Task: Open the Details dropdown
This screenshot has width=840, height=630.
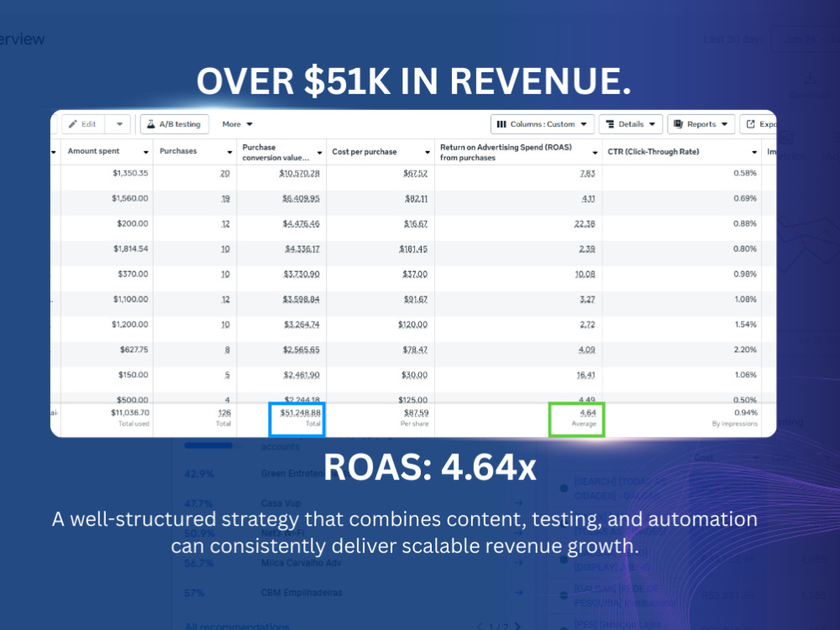Action: (631, 124)
